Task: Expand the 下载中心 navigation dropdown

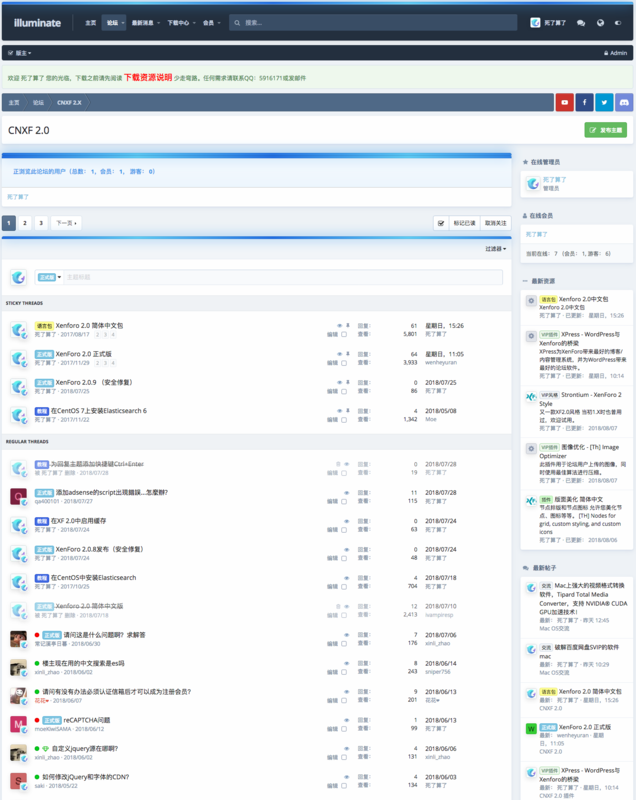Action: [194, 23]
